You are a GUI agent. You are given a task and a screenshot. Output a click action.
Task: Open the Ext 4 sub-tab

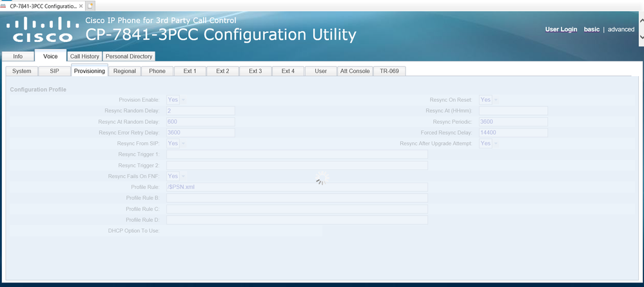(288, 71)
